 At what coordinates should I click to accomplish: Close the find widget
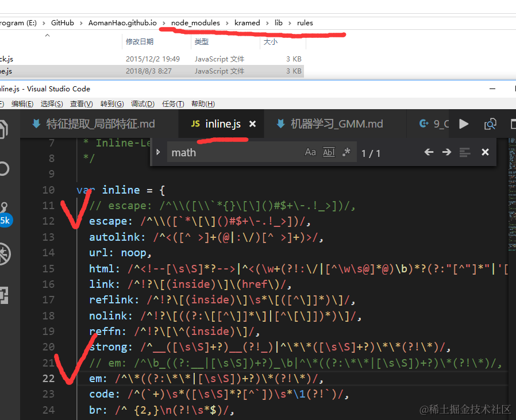tap(485, 152)
